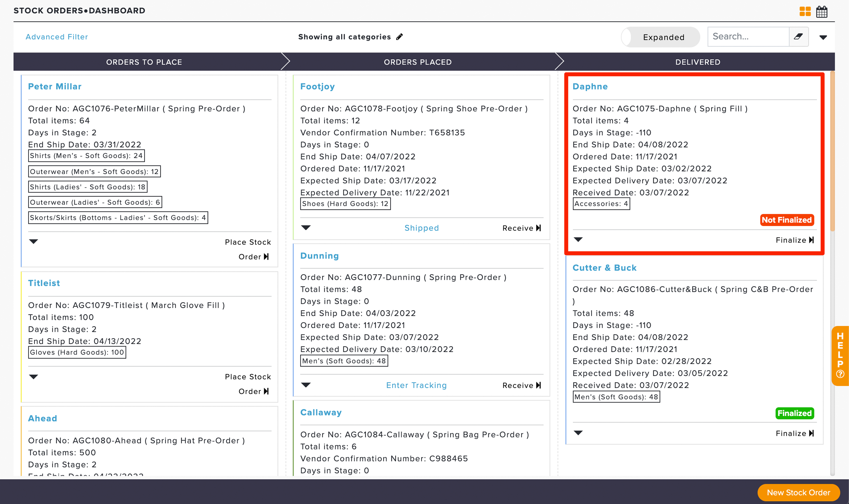Open the Titleist vendor title
849x504 pixels.
tap(44, 283)
